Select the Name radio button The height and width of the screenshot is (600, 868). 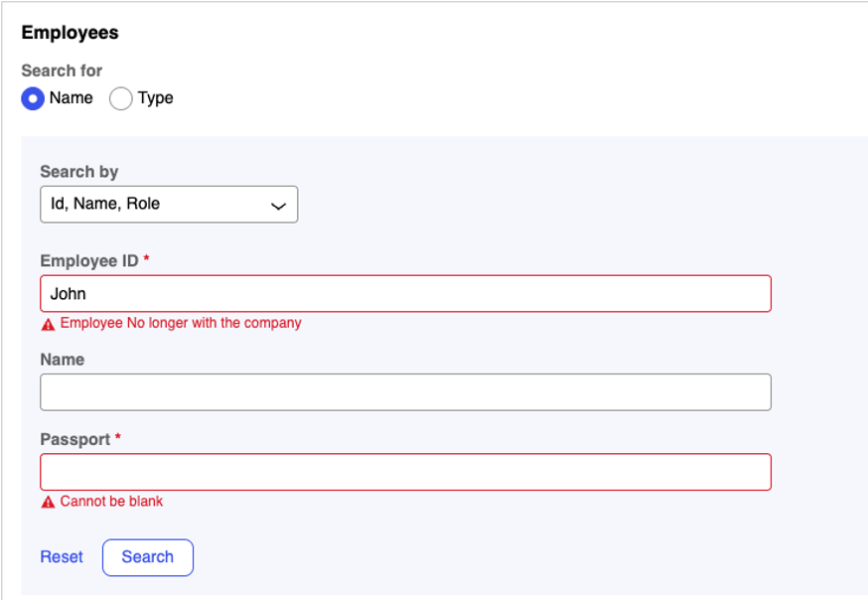point(33,98)
